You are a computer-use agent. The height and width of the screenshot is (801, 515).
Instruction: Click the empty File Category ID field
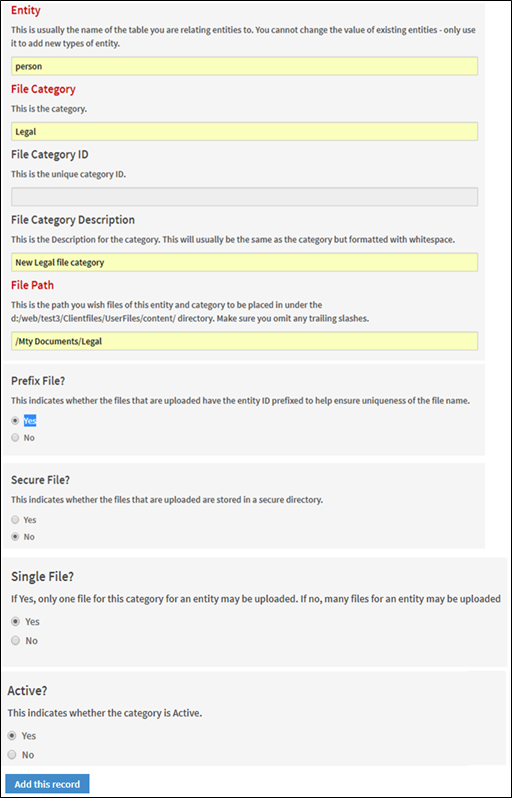244,197
